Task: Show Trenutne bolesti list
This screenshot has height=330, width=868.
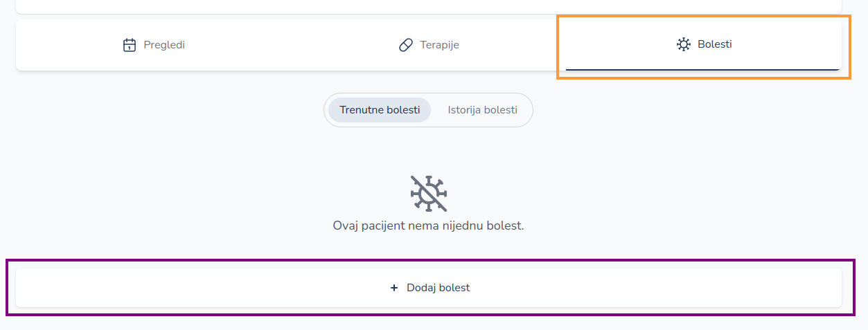Action: point(380,110)
